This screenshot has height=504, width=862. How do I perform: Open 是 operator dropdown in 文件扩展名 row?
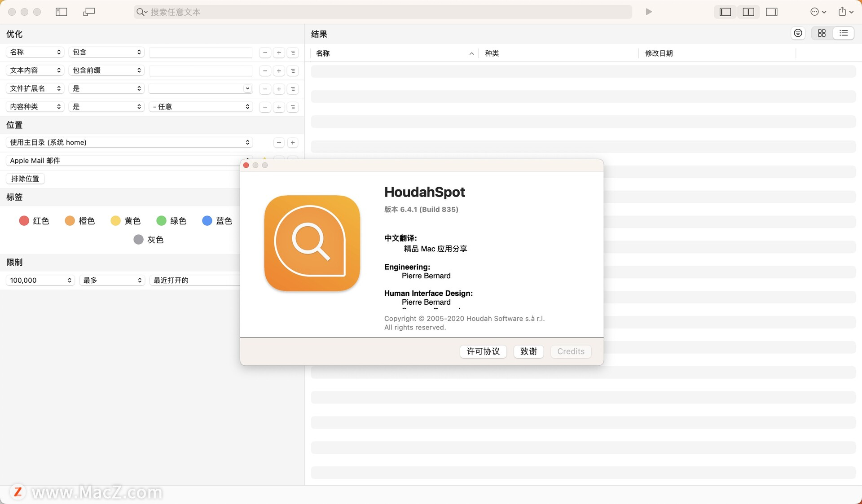click(106, 89)
